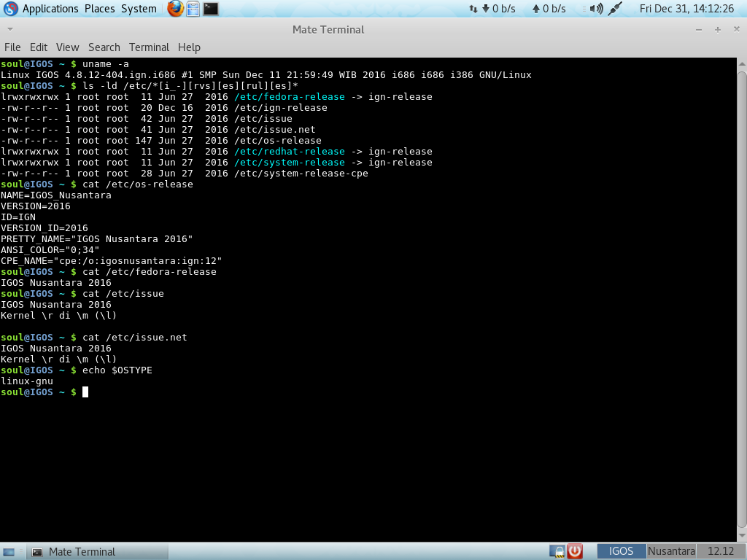Click the Mate Terminal title bar text
747x560 pixels.
pos(328,29)
